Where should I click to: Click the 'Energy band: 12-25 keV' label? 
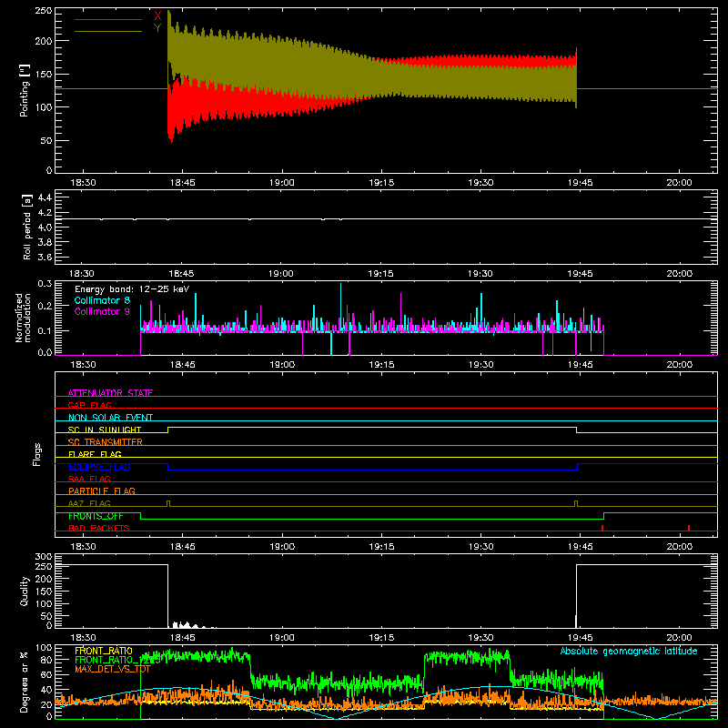(132, 289)
